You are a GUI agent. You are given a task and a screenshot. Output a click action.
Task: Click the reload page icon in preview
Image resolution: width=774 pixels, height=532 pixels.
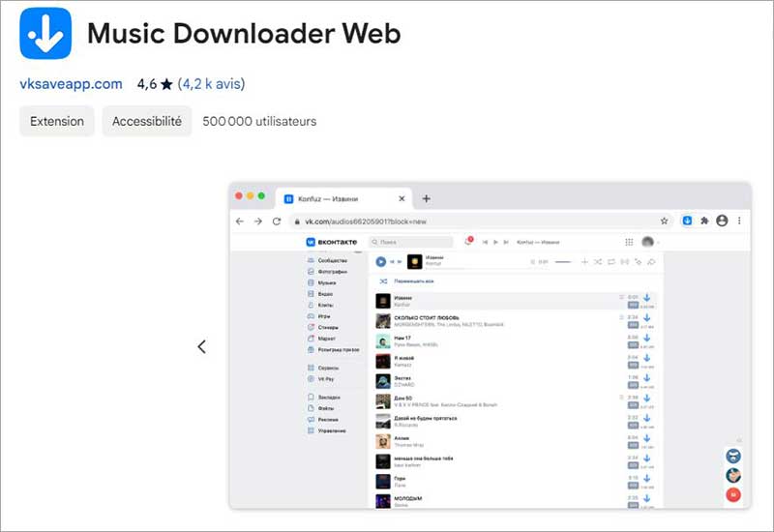(277, 222)
